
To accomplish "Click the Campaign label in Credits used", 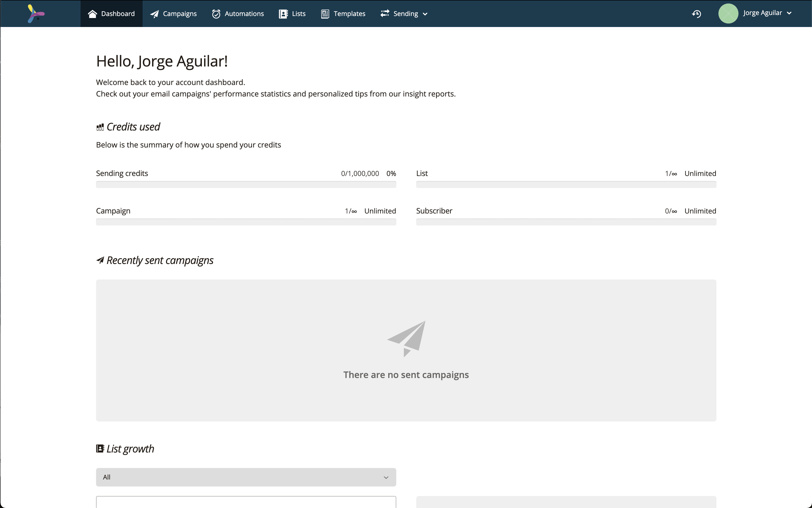I will (113, 211).
